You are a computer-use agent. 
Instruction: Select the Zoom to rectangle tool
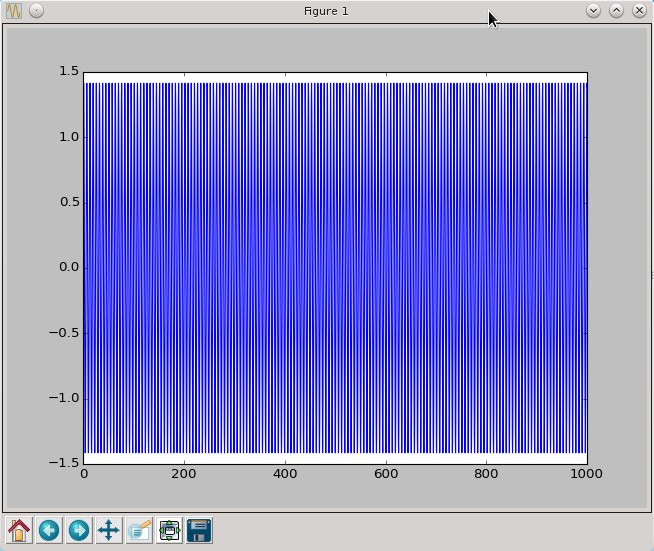(x=139, y=530)
